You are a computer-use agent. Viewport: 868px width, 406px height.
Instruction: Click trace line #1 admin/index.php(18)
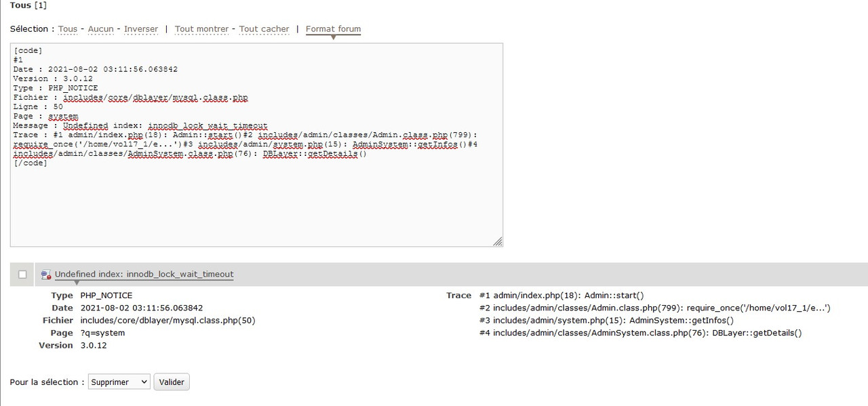click(x=561, y=296)
